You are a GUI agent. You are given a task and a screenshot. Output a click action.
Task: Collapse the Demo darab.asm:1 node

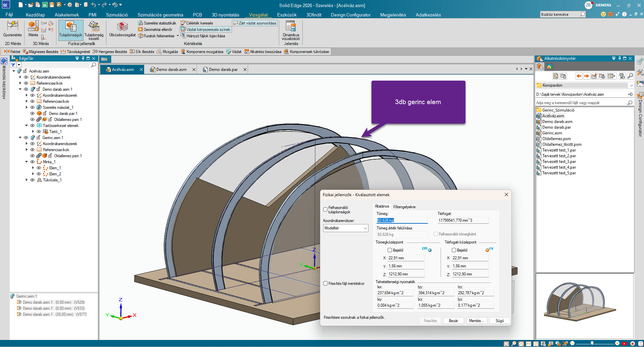[20, 89]
